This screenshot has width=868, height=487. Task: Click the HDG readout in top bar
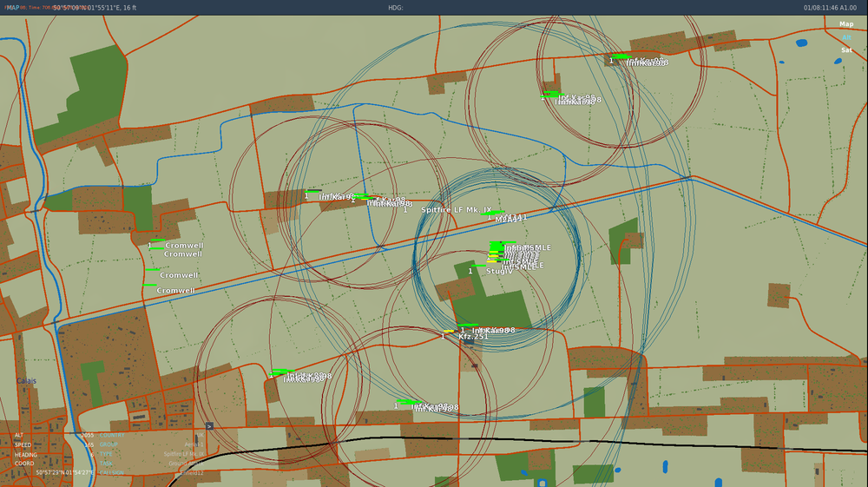pyautogui.click(x=395, y=8)
